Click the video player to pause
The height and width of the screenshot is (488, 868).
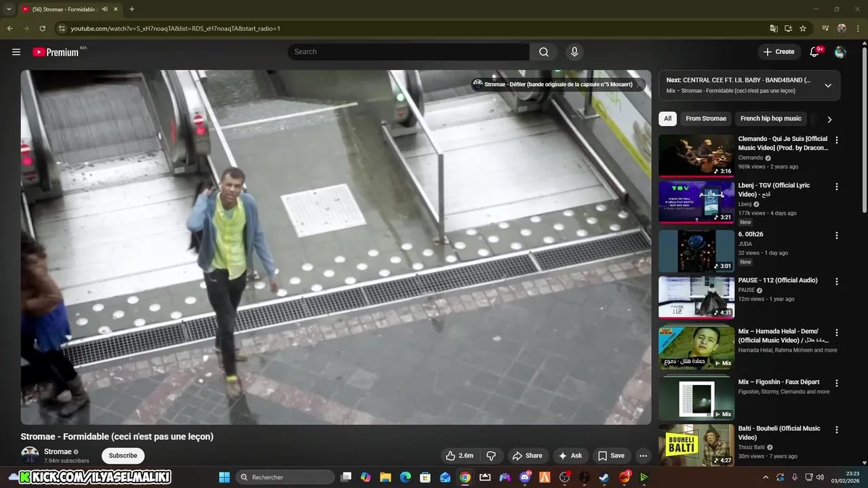(x=336, y=247)
